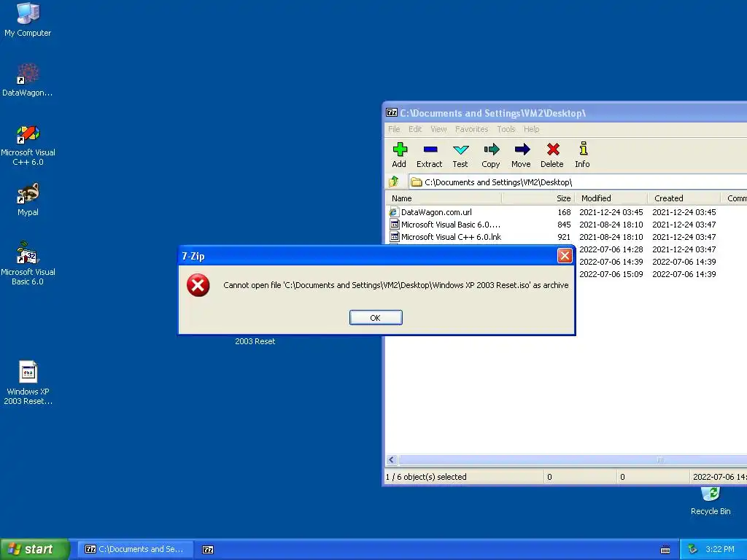747x560 pixels.
Task: Click the 3:22 PM taskbar clock
Action: click(720, 549)
